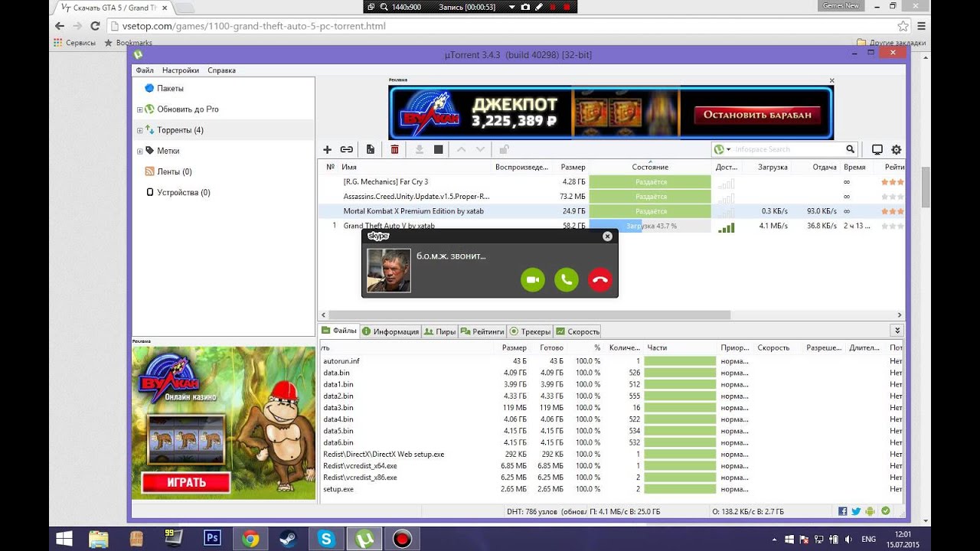The width and height of the screenshot is (980, 551).
Task: Switch to the Пиры tab
Action: tap(440, 331)
